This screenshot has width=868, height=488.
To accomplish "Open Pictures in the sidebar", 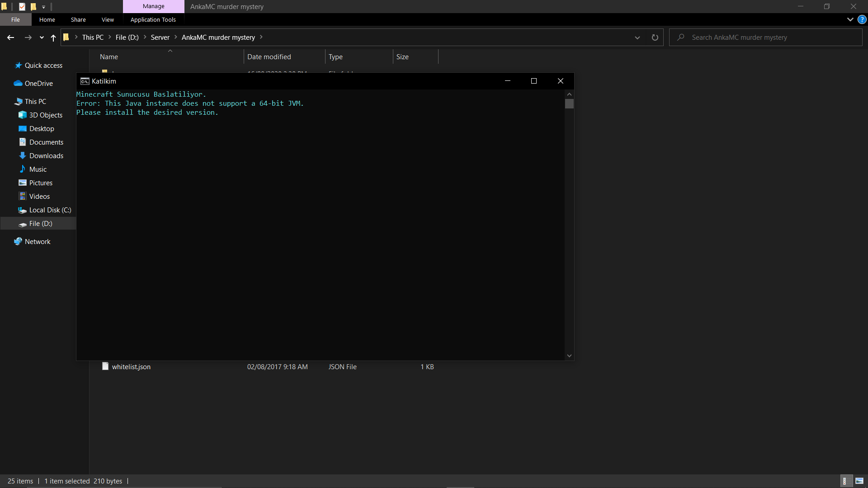I will [41, 183].
